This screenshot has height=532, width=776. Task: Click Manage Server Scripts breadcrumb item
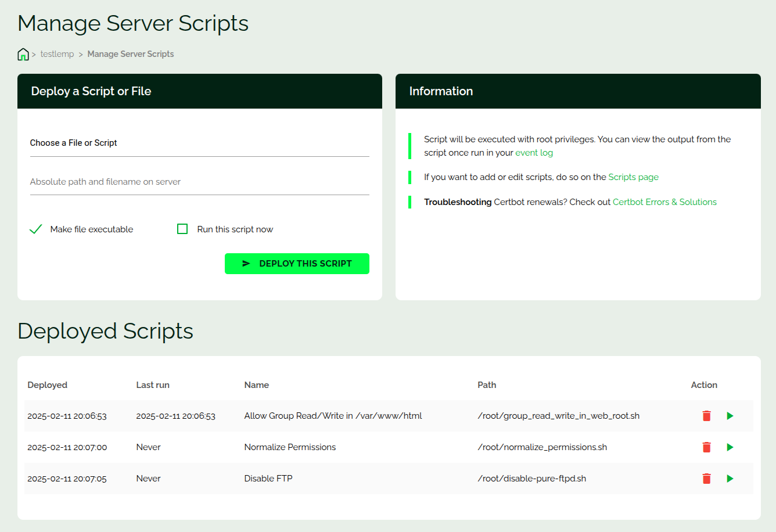point(131,54)
